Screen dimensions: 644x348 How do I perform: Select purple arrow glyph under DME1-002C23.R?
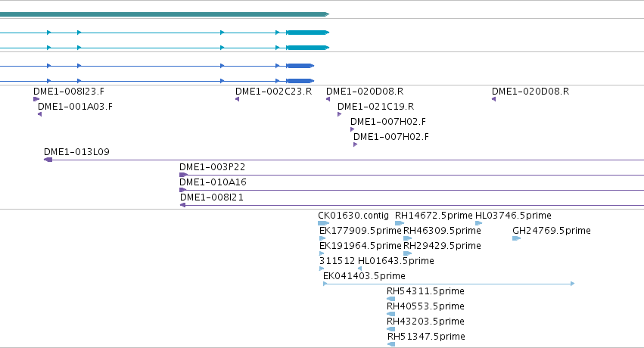tap(238, 99)
